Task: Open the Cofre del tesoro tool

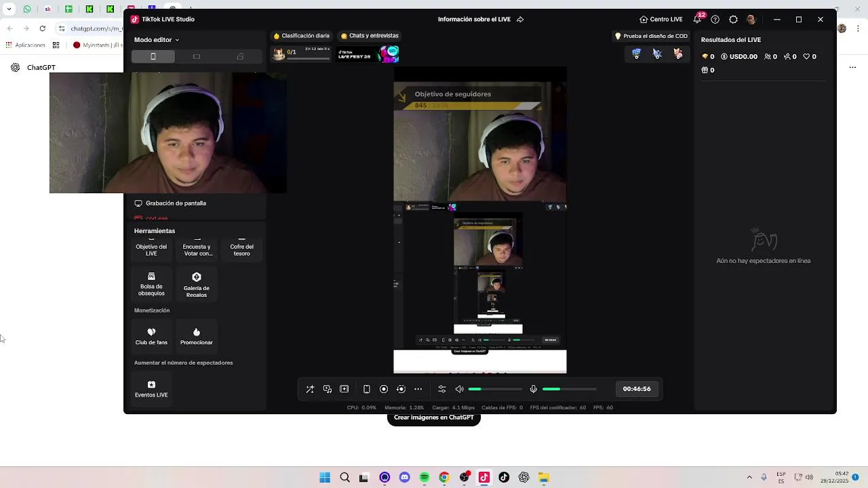Action: [x=242, y=248]
